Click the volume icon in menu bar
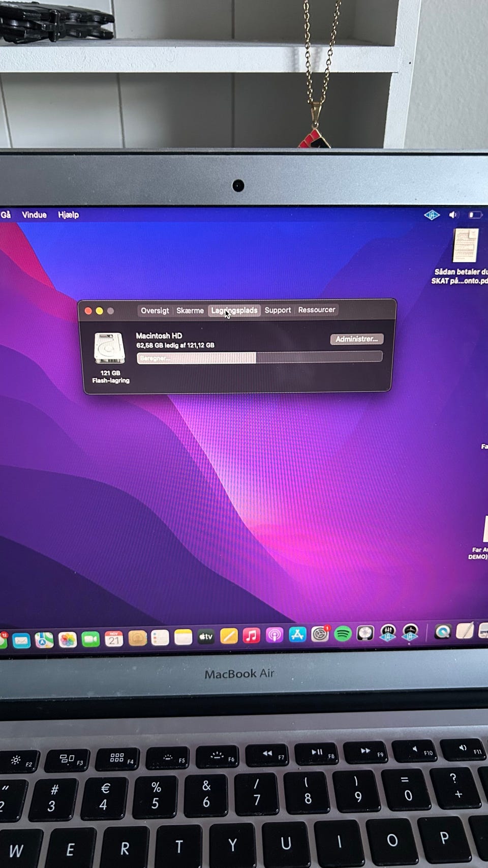The height and width of the screenshot is (868, 488). [453, 215]
